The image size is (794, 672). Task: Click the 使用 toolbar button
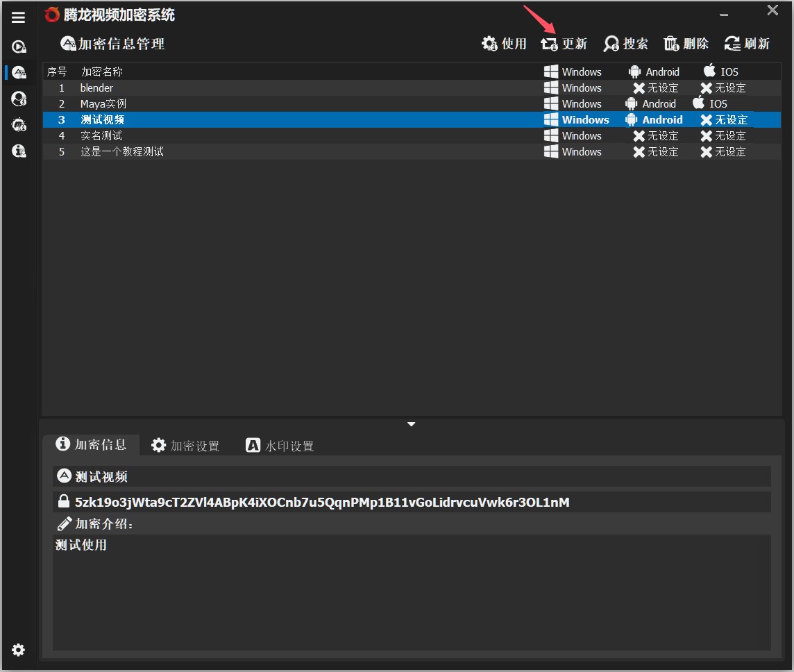coord(504,44)
